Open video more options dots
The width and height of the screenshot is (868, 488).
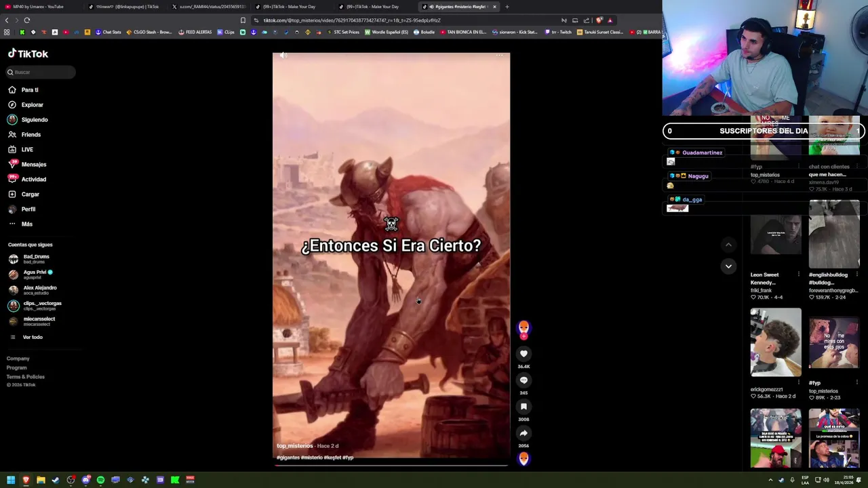500,56
